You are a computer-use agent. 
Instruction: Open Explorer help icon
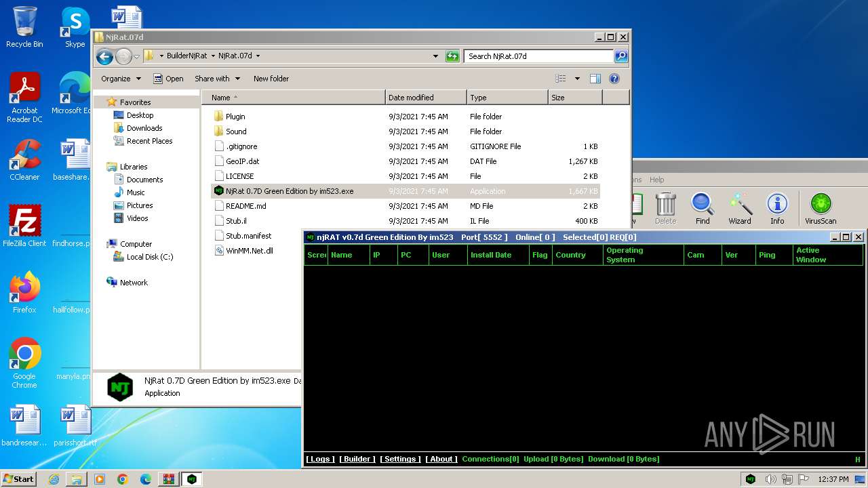click(614, 79)
